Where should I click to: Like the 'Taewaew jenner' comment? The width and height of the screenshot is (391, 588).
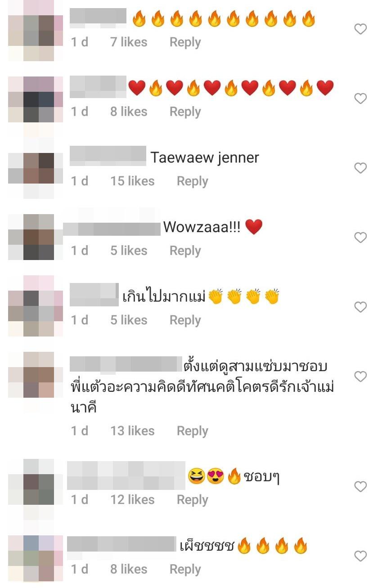tap(360, 168)
